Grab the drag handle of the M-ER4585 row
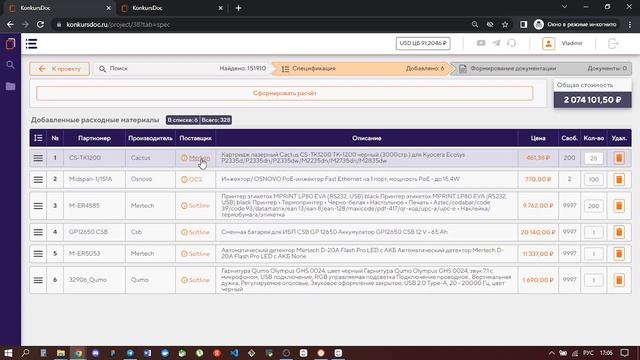Image resolution: width=640 pixels, height=360 pixels. (38, 206)
